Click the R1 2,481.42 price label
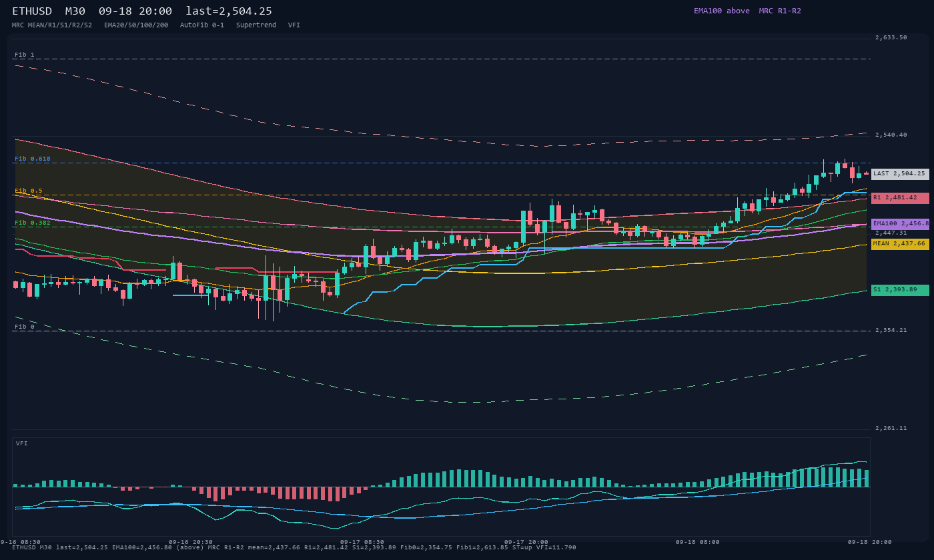This screenshot has width=934, height=560. pos(900,198)
